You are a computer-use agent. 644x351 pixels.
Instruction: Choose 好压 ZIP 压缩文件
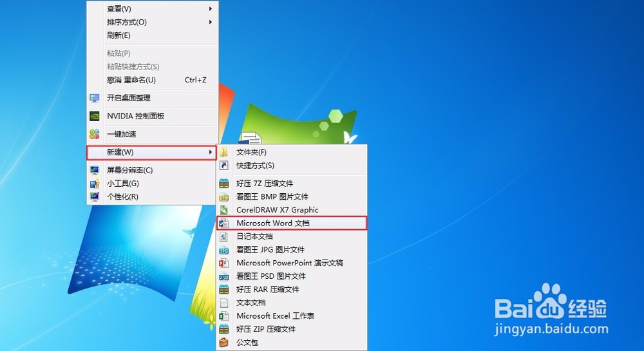tap(292, 329)
